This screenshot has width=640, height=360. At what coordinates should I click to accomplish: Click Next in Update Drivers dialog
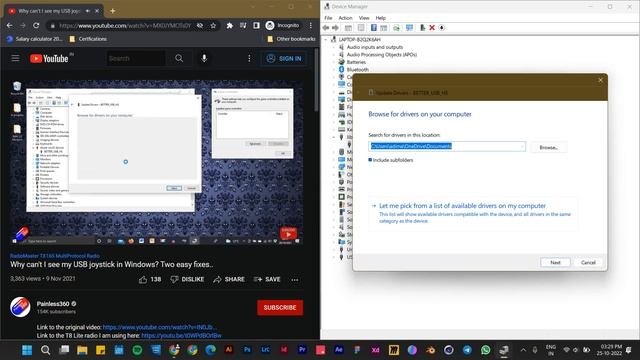pyautogui.click(x=555, y=262)
